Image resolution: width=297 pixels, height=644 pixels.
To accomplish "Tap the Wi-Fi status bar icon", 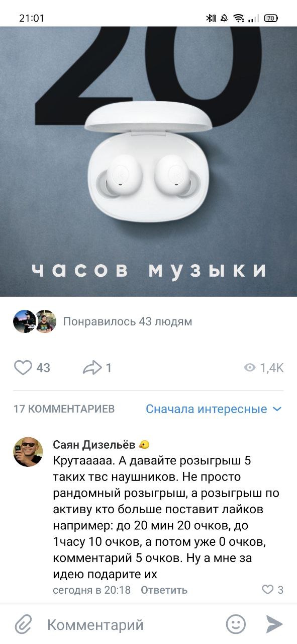I will [239, 18].
